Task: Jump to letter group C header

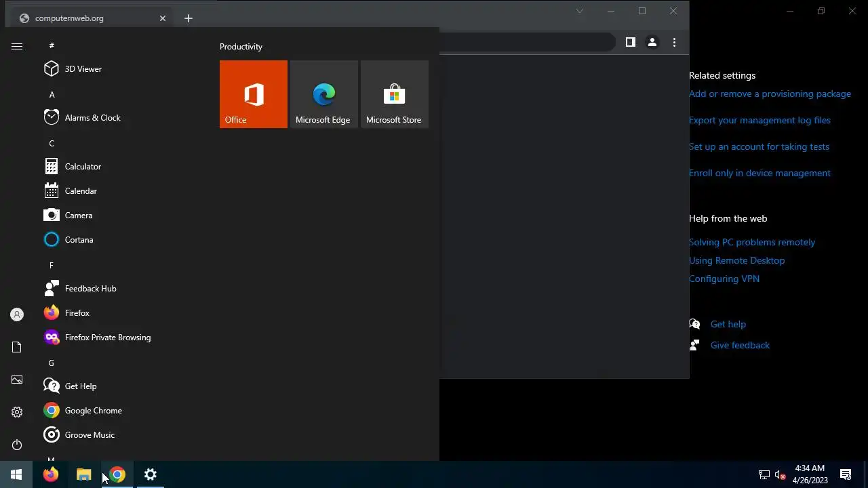Action: click(x=52, y=143)
